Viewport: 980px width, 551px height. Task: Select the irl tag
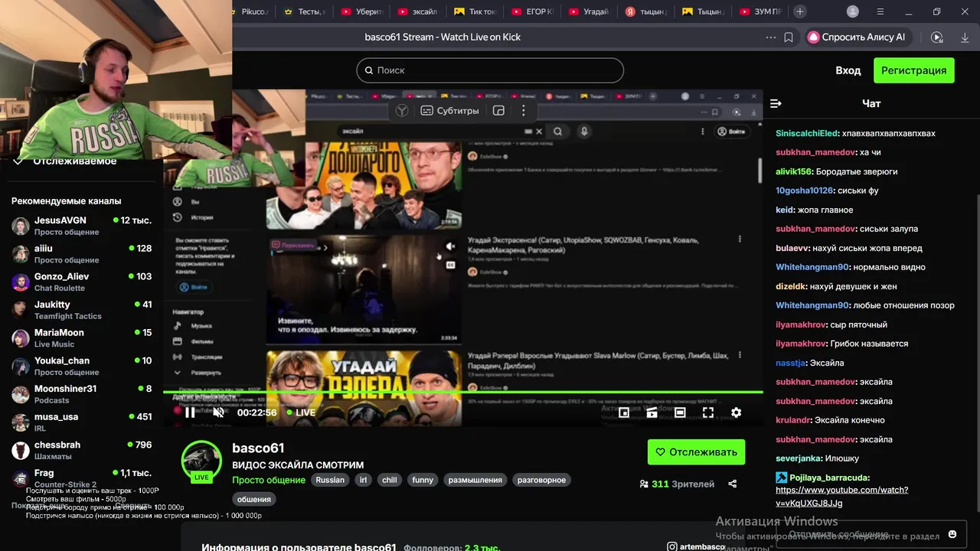click(363, 480)
